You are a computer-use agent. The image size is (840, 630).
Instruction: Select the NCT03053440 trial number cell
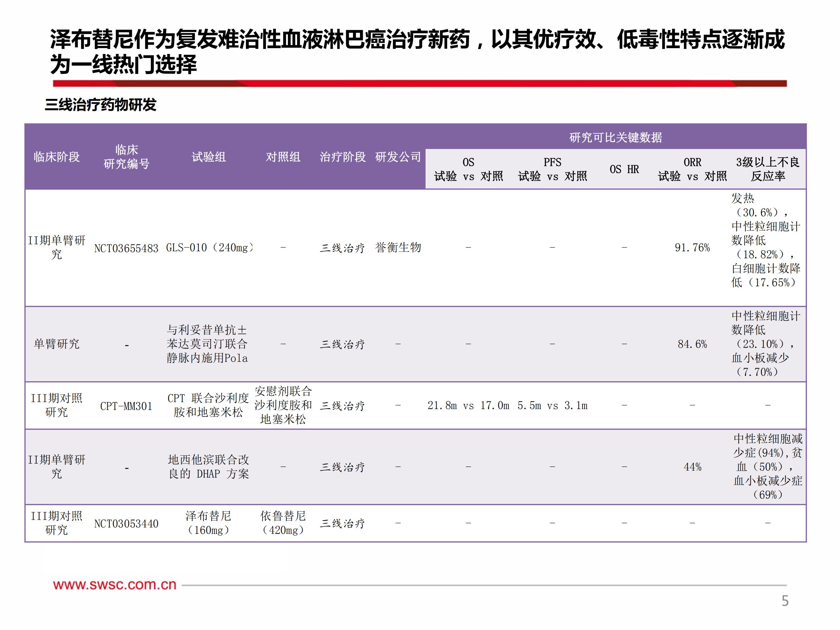[127, 524]
